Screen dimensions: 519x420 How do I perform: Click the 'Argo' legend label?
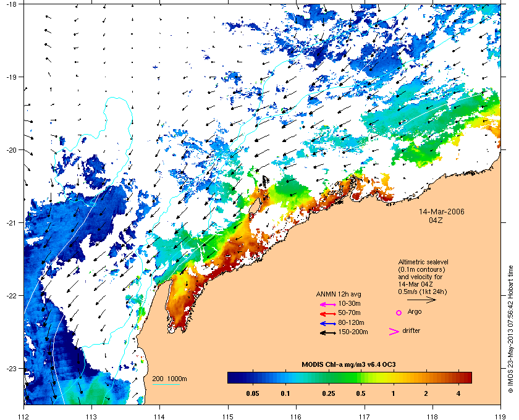click(x=415, y=312)
